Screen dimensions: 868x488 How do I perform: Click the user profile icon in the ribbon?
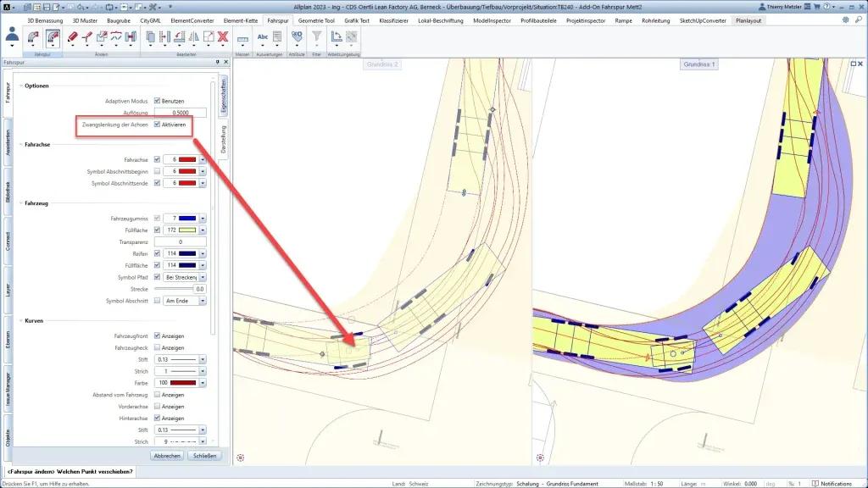13,35
